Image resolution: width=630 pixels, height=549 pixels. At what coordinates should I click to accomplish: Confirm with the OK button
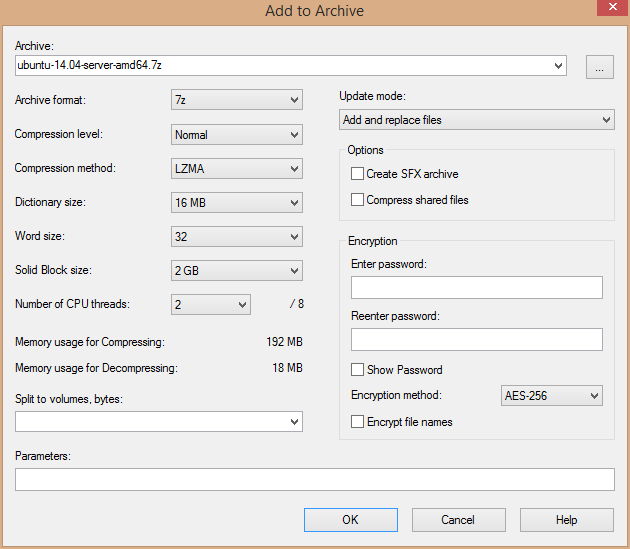tap(351, 520)
